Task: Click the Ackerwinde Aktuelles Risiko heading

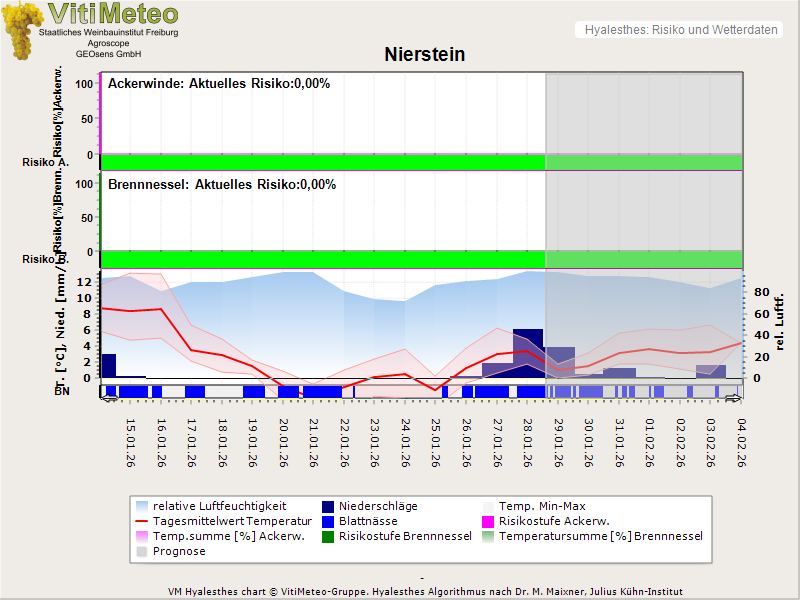Action: [x=218, y=84]
